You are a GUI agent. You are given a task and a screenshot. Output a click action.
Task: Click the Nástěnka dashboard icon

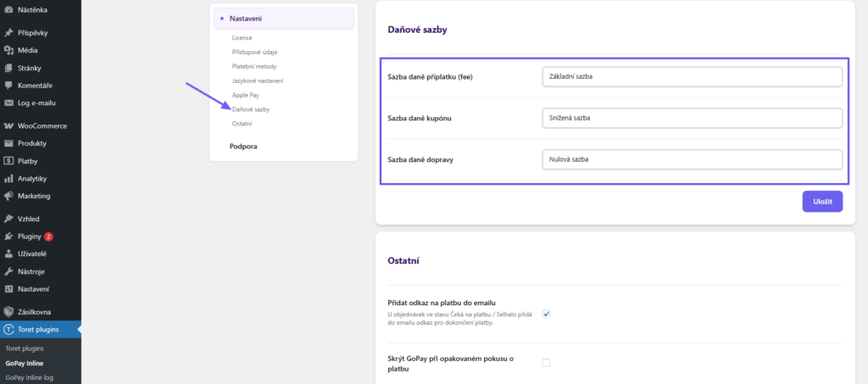pos(8,10)
